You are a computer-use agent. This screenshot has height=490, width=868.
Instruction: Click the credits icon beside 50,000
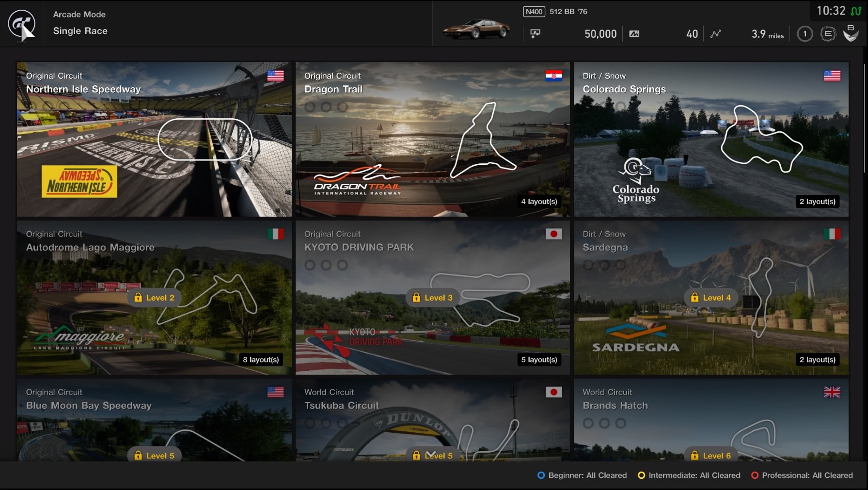click(x=535, y=33)
